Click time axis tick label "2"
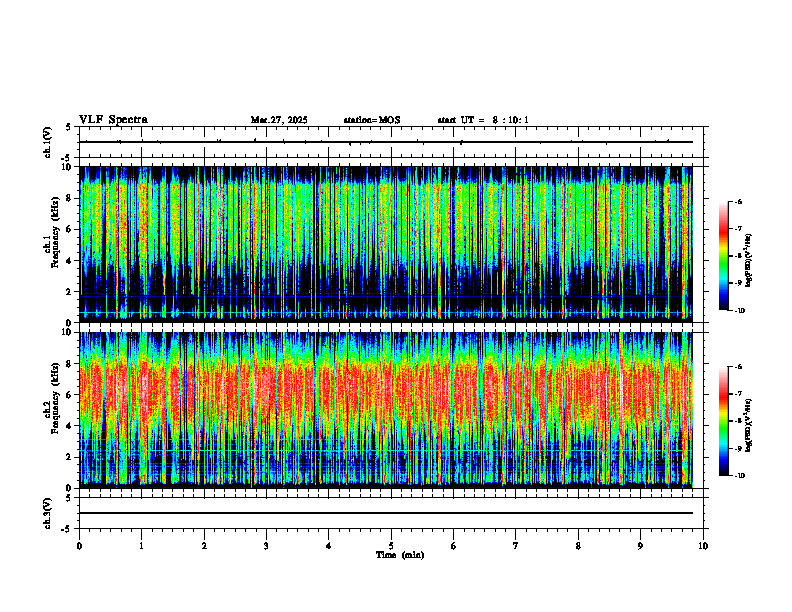Viewport: 792px width, 612px height. click(204, 546)
